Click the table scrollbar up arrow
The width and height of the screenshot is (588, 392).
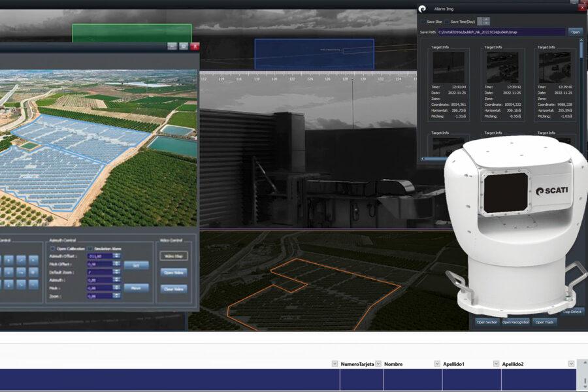coord(584,363)
